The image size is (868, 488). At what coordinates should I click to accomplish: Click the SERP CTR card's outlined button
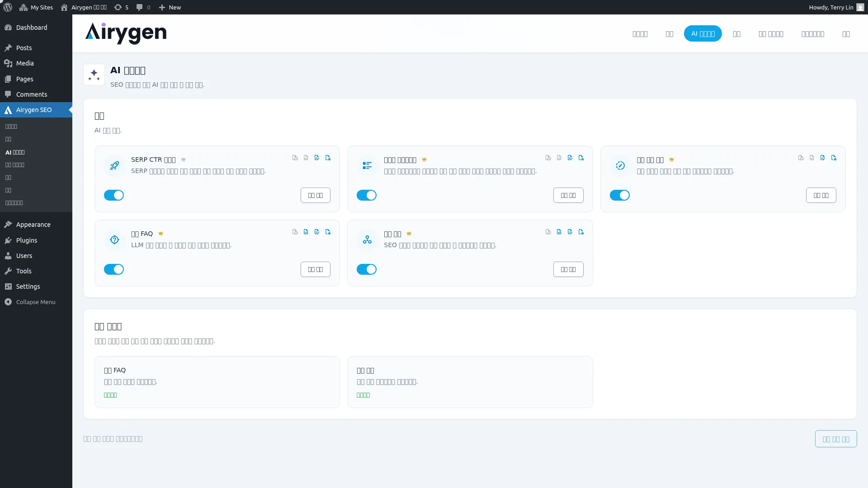point(316,195)
